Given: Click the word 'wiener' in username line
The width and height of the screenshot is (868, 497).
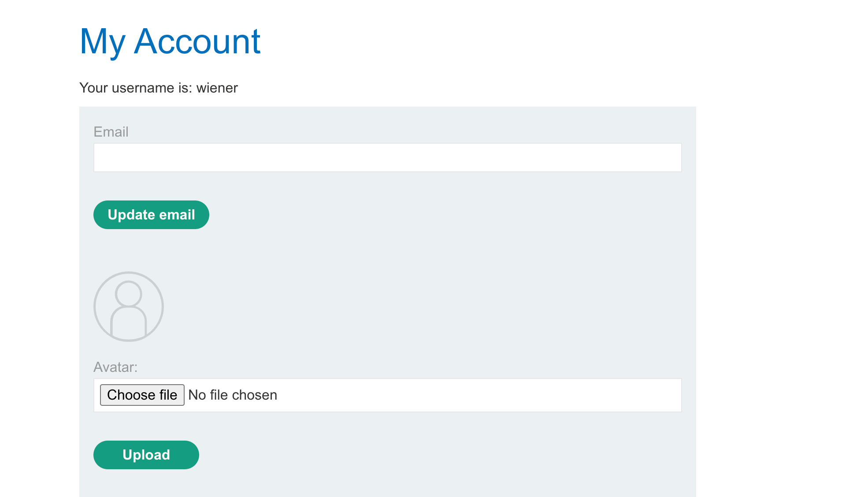Looking at the screenshot, I should point(217,88).
